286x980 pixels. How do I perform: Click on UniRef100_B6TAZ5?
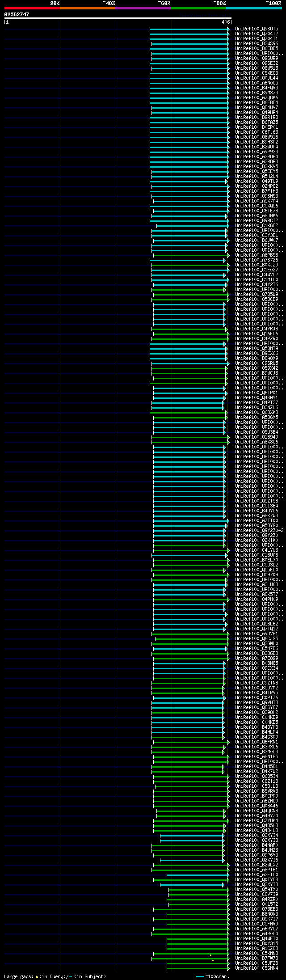(x=257, y=122)
